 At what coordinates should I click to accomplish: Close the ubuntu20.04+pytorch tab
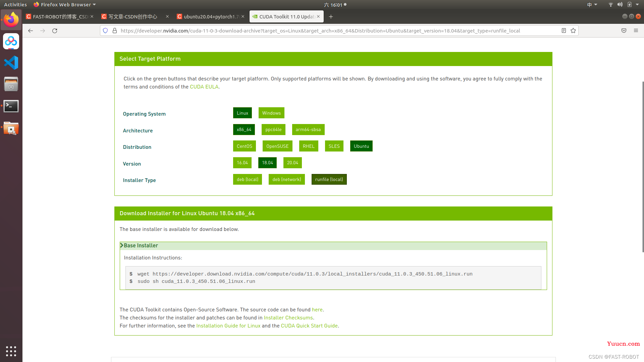coord(243,16)
